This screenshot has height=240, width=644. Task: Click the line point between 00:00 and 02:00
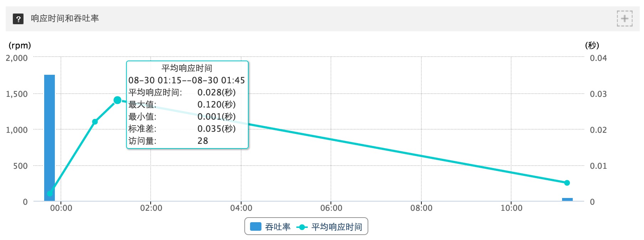point(95,122)
